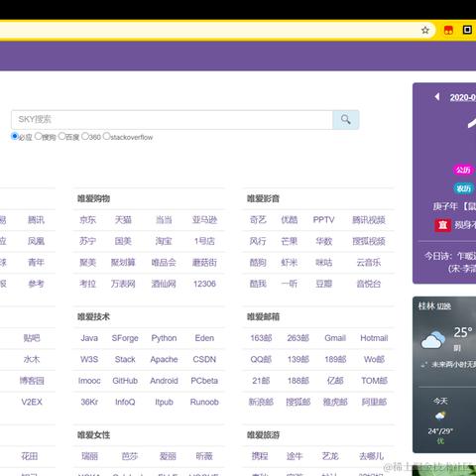The height and width of the screenshot is (476, 476).
Task: Open the 贴吧 link
Action: [32, 338]
